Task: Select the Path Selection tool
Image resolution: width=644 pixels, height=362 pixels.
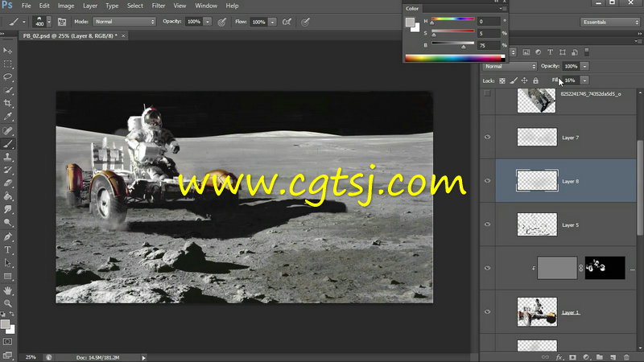Action: [8, 263]
